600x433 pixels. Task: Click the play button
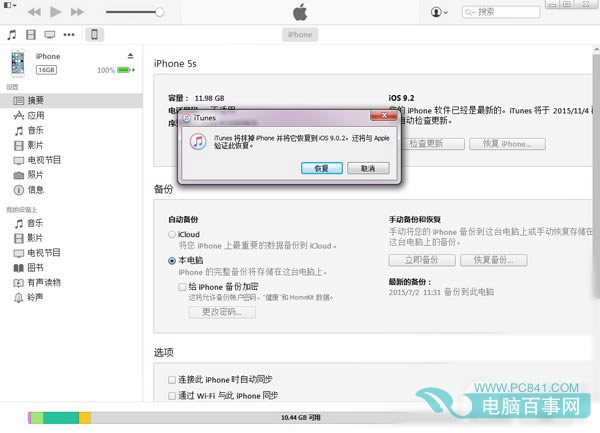pos(56,12)
